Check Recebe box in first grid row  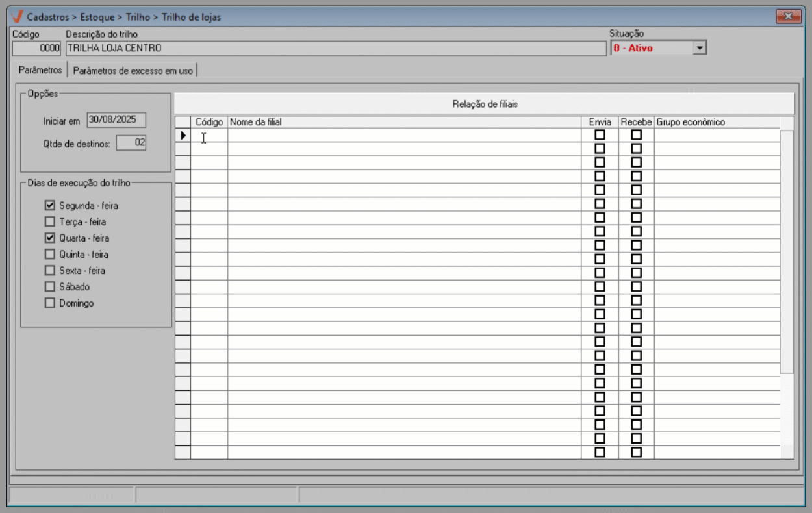point(637,135)
